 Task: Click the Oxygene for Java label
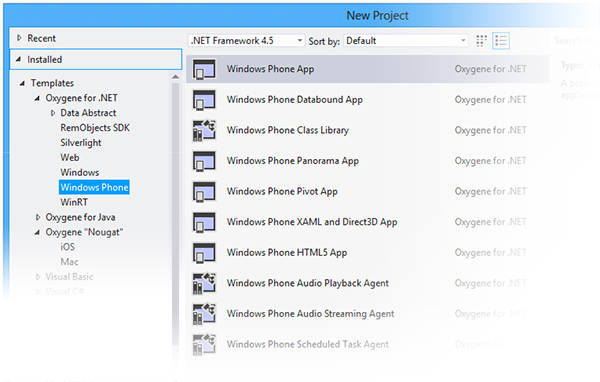[x=80, y=217]
